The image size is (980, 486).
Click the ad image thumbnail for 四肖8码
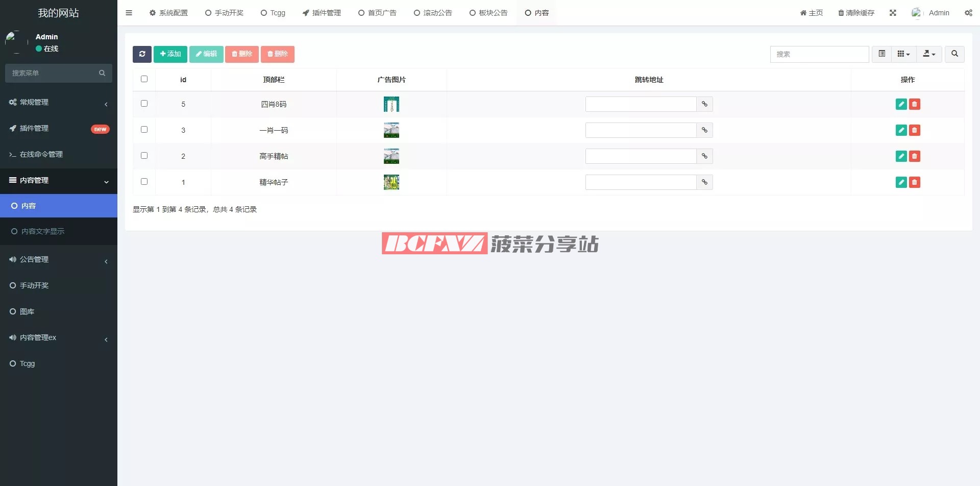point(391,104)
